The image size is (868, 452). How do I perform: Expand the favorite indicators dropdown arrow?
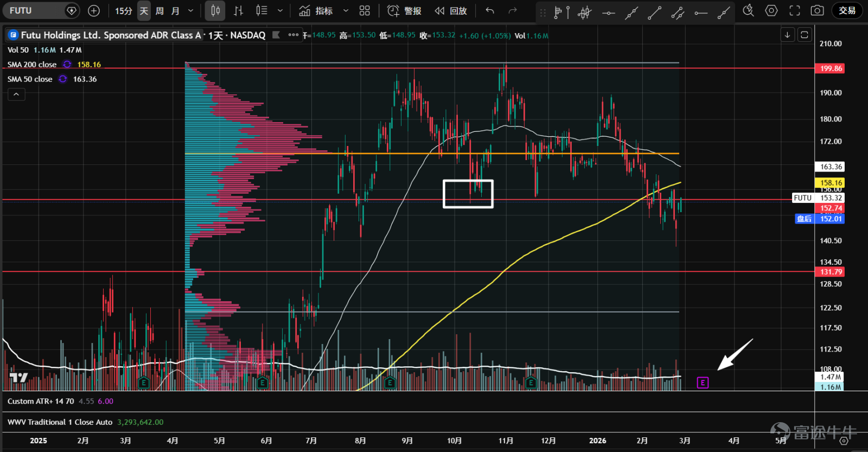click(346, 10)
